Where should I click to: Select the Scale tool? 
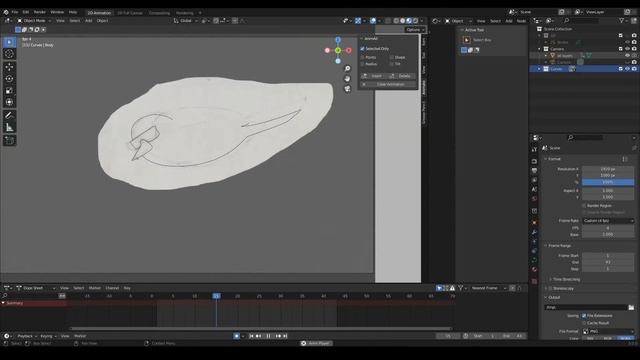tap(9, 91)
